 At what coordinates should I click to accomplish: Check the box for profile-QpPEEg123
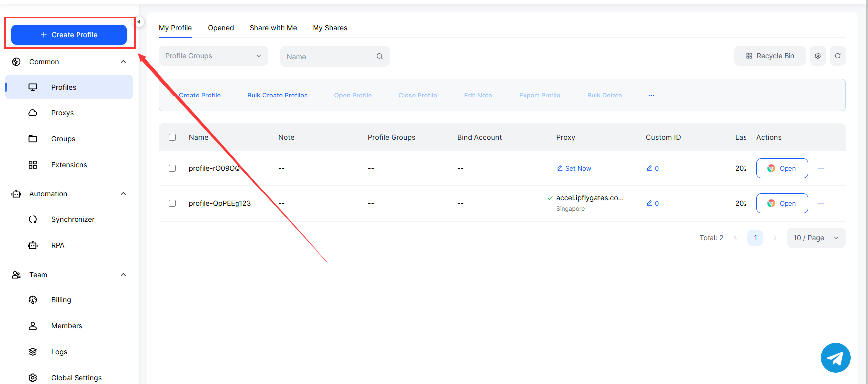point(172,203)
